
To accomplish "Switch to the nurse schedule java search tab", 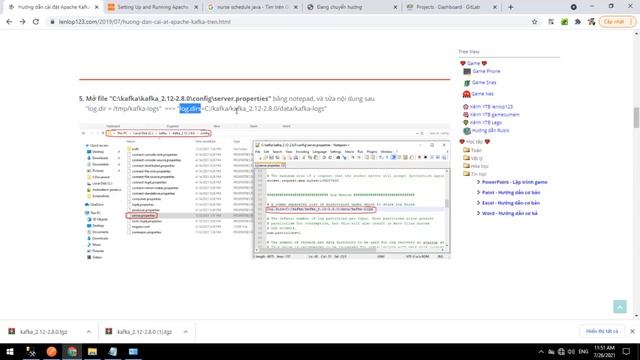I will click(x=252, y=7).
